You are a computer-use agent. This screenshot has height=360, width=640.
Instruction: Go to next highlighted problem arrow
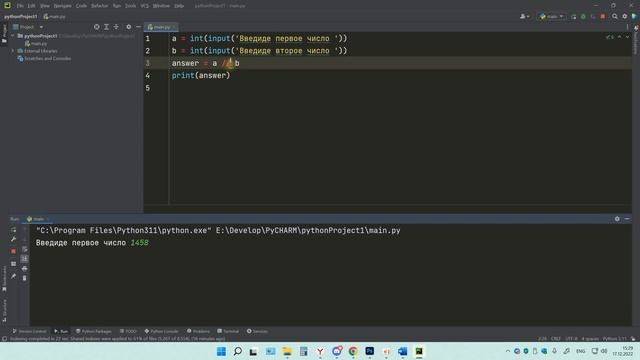tap(627, 37)
